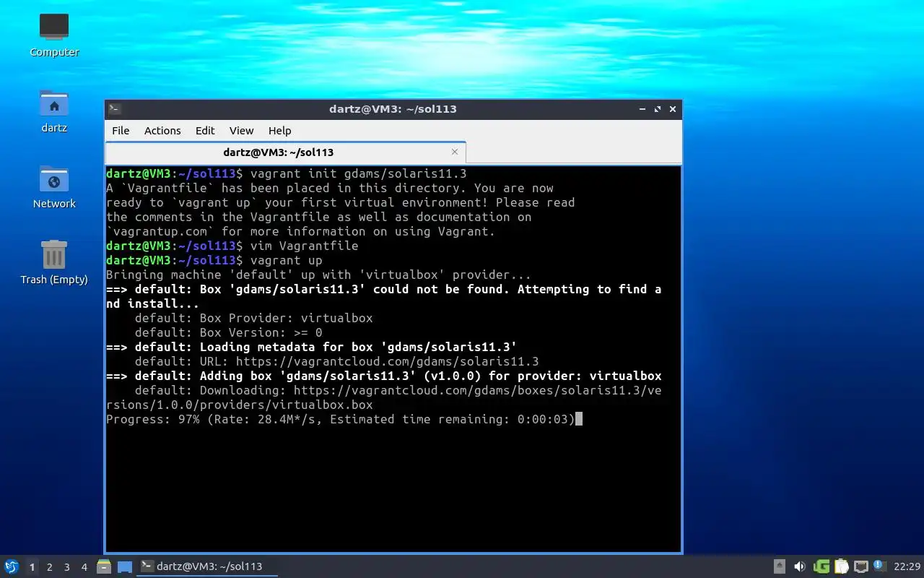This screenshot has height=578, width=924.
Task: Click the green G tray icon
Action: (x=821, y=566)
